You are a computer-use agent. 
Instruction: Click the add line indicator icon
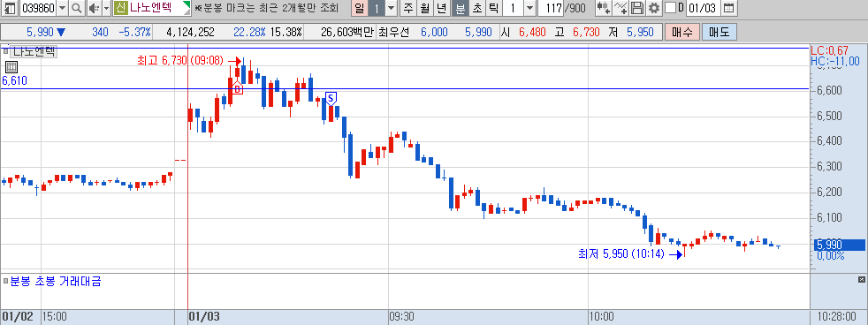pos(621,8)
